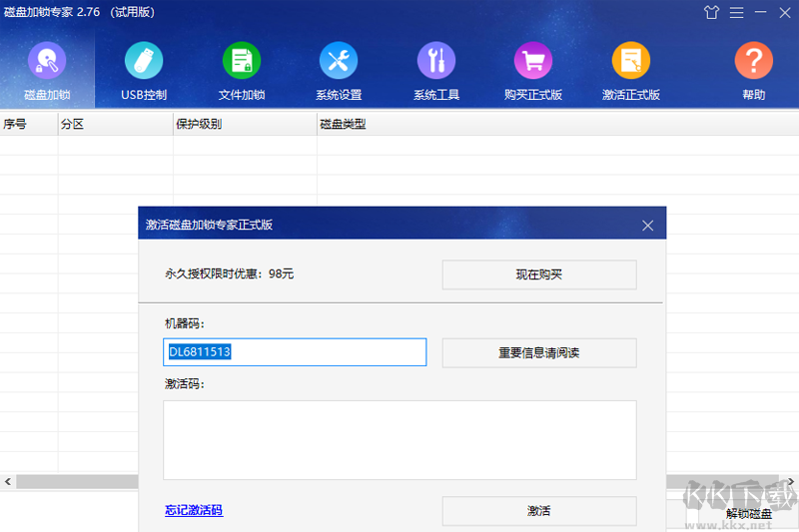The width and height of the screenshot is (799, 532).
Task: Click the 分区 column header
Action: coord(115,125)
